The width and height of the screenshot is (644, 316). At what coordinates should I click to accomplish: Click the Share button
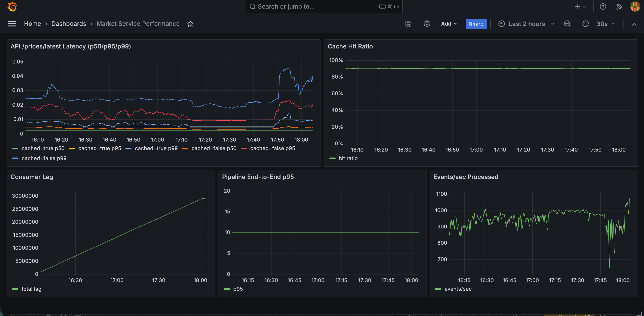click(x=476, y=24)
